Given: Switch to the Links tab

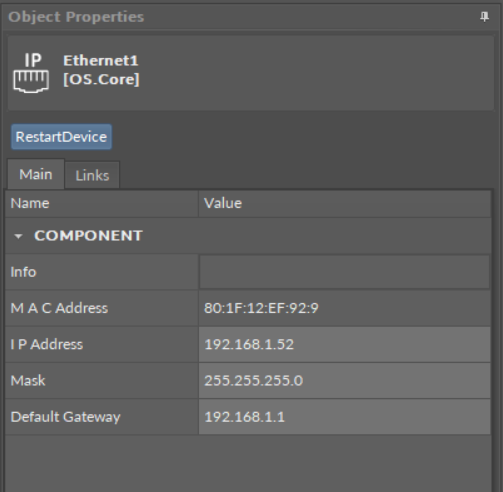Looking at the screenshot, I should [92, 176].
